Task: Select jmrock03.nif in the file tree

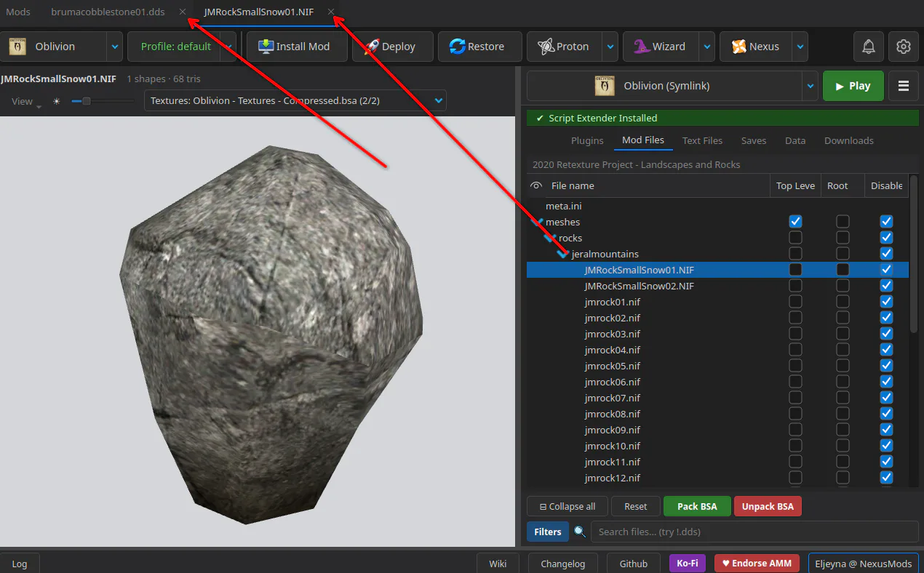Action: click(612, 333)
